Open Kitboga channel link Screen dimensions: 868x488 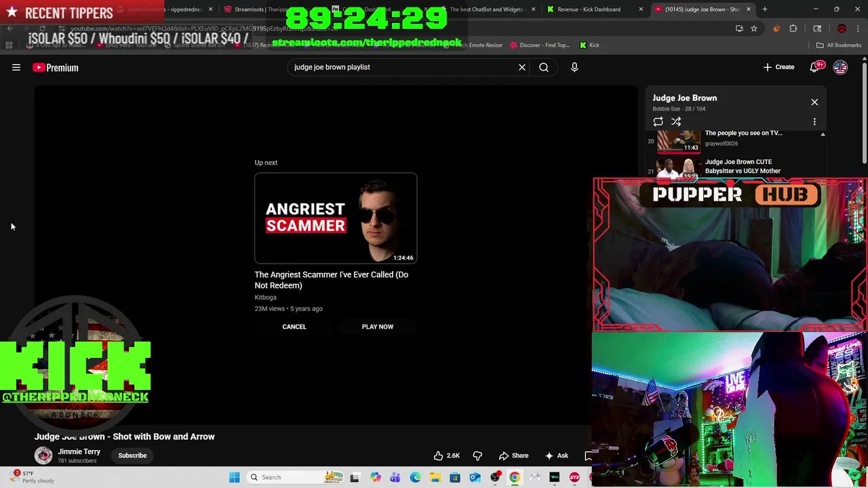(x=265, y=298)
